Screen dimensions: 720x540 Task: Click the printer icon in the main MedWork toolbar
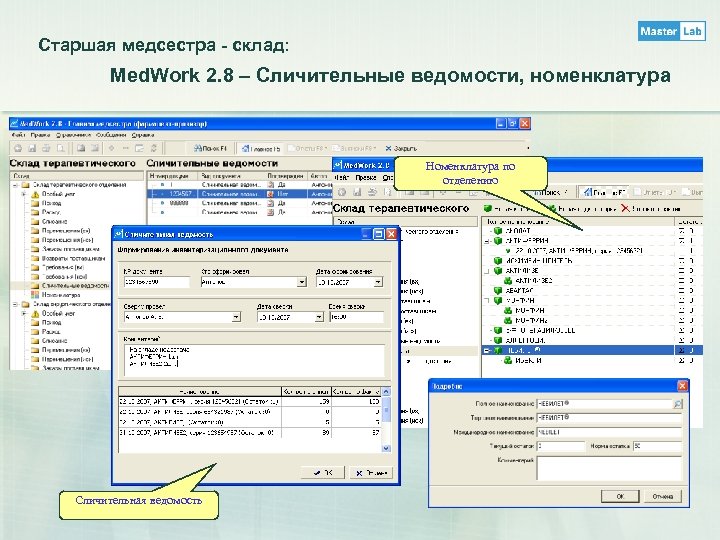pos(46,148)
